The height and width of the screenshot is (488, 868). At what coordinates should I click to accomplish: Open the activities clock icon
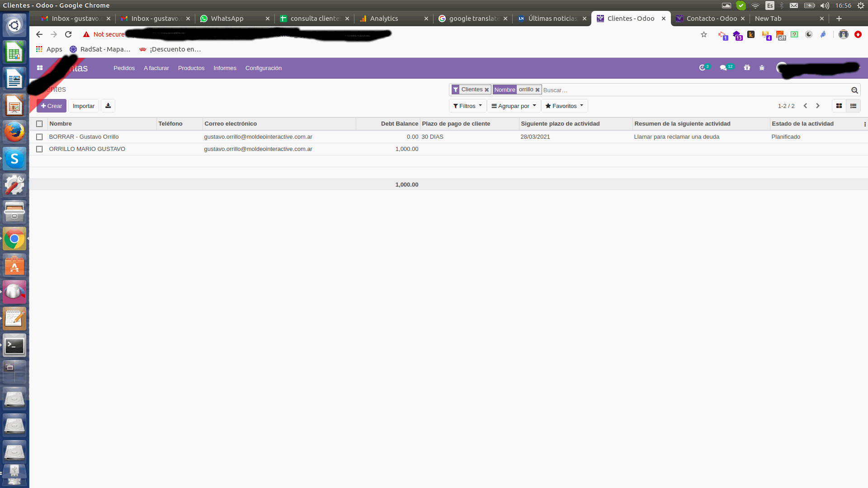point(703,68)
